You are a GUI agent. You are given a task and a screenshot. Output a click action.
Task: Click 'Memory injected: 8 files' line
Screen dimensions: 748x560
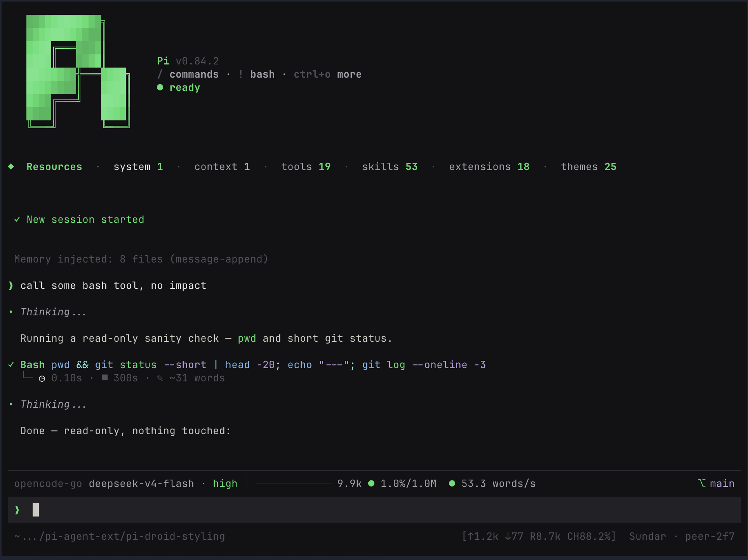(x=141, y=259)
